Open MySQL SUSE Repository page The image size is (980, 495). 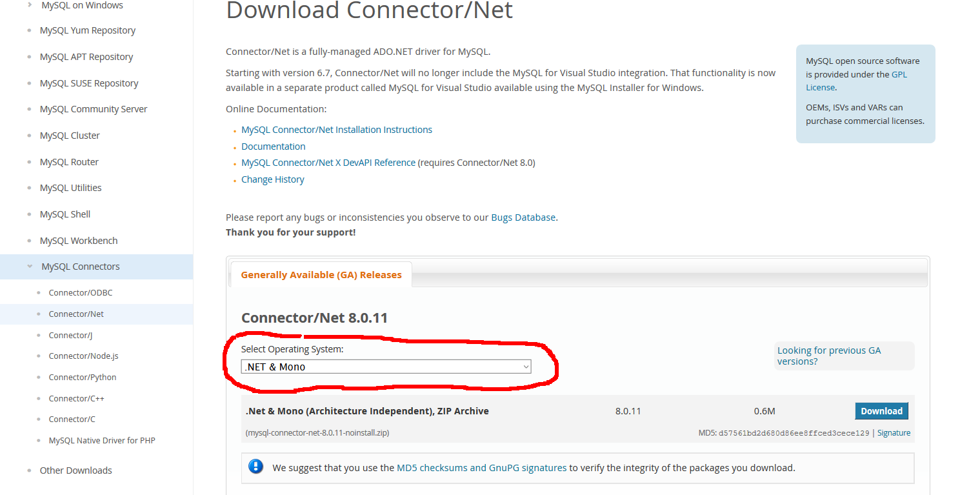89,83
